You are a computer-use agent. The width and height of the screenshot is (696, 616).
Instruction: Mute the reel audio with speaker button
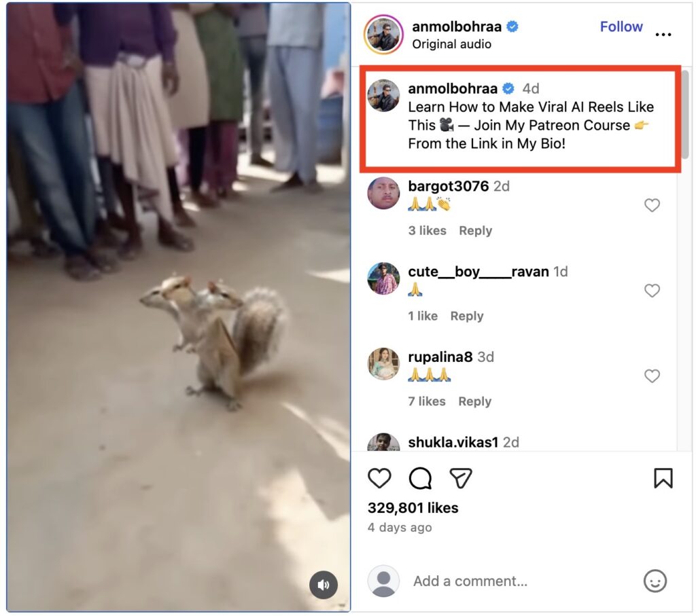point(324,585)
